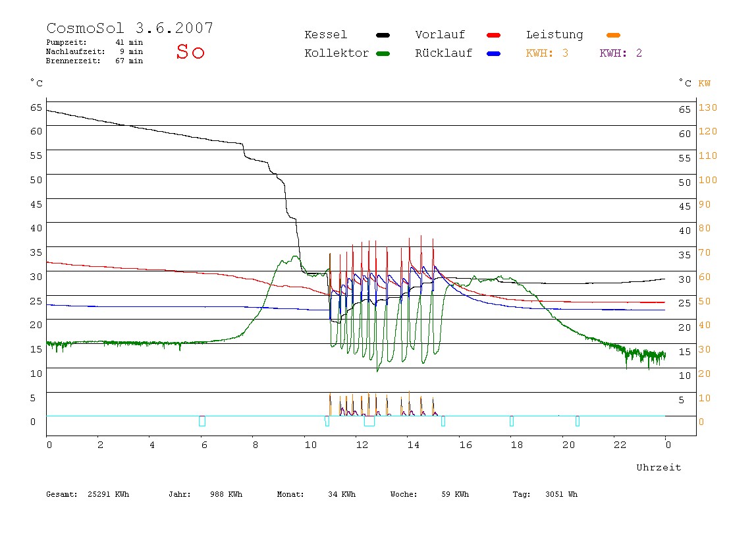Screen dimensions: 756x535
Task: Click the cyan pulse marker just after hour 15
Action: pyautogui.click(x=443, y=421)
